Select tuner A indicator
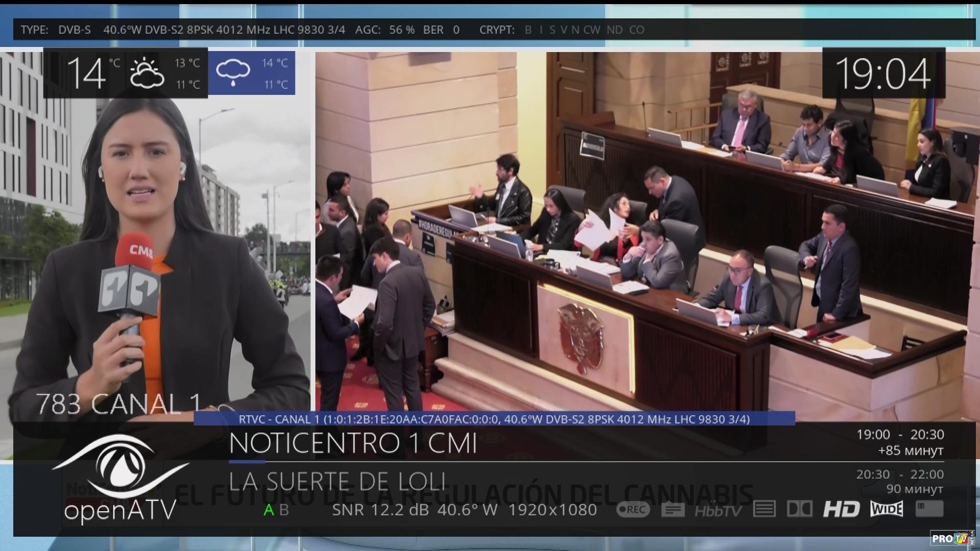The height and width of the screenshot is (551, 980). pos(268,510)
